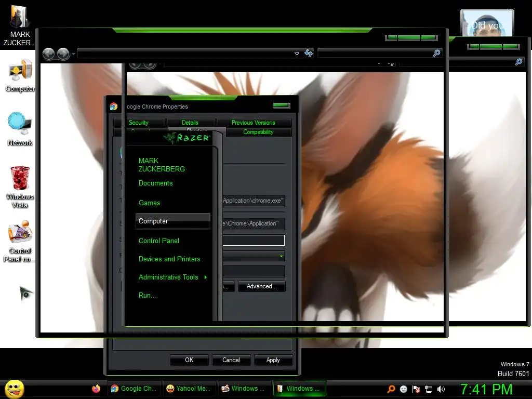Click the Comment field above Advanced
Screen dimensions: 532x399
pyautogui.click(x=254, y=271)
